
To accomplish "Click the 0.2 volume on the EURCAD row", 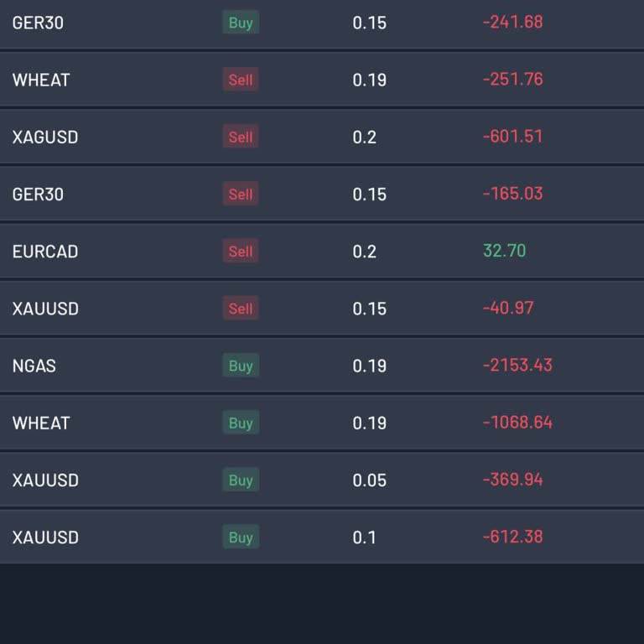I will pos(365,252).
